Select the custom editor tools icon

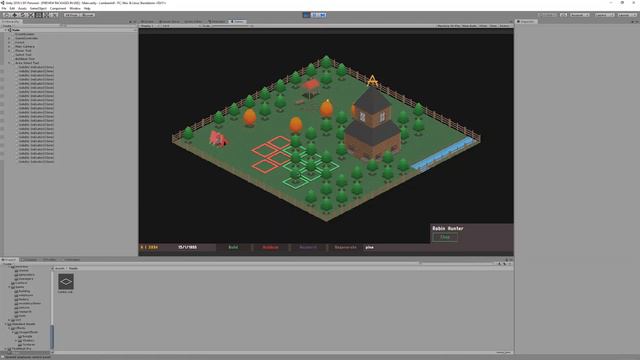(x=54, y=15)
